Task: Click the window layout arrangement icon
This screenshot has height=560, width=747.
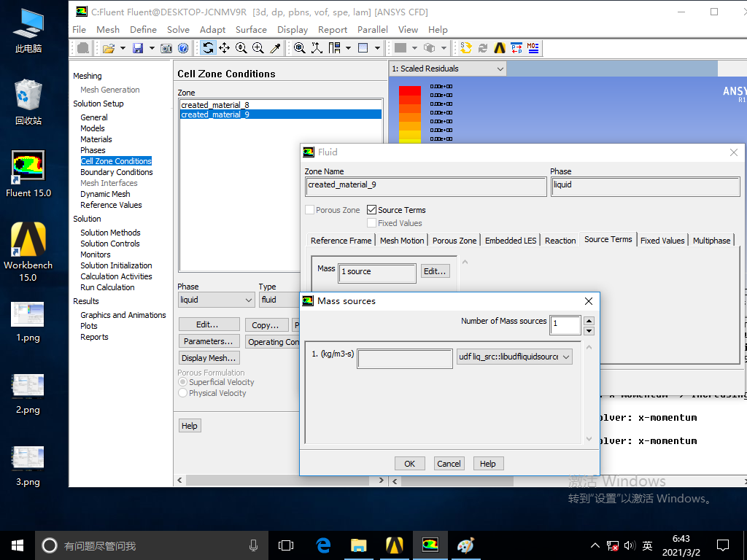Action: point(334,48)
